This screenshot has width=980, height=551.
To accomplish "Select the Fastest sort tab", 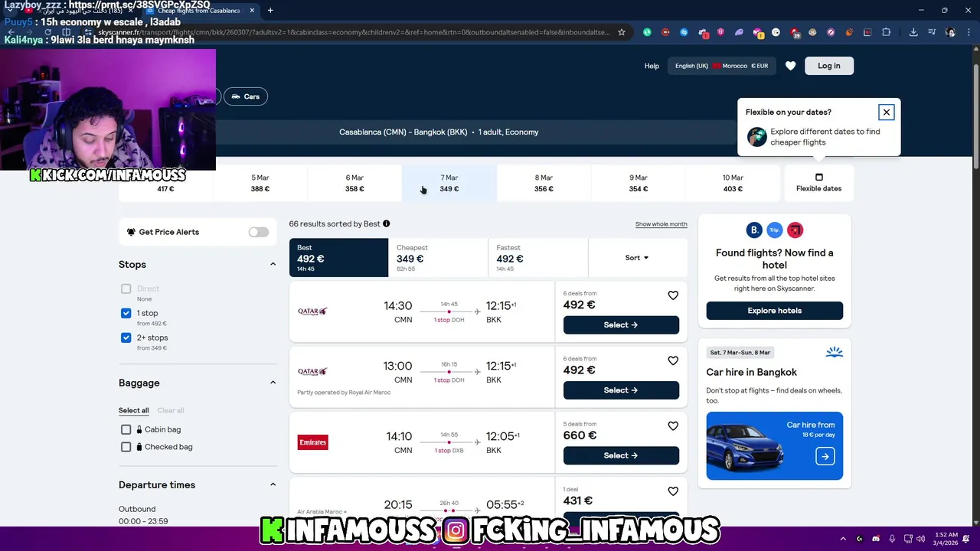I will (538, 258).
